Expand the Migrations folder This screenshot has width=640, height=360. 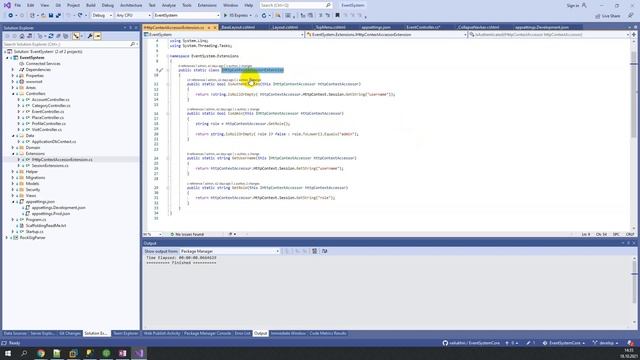coord(13,178)
